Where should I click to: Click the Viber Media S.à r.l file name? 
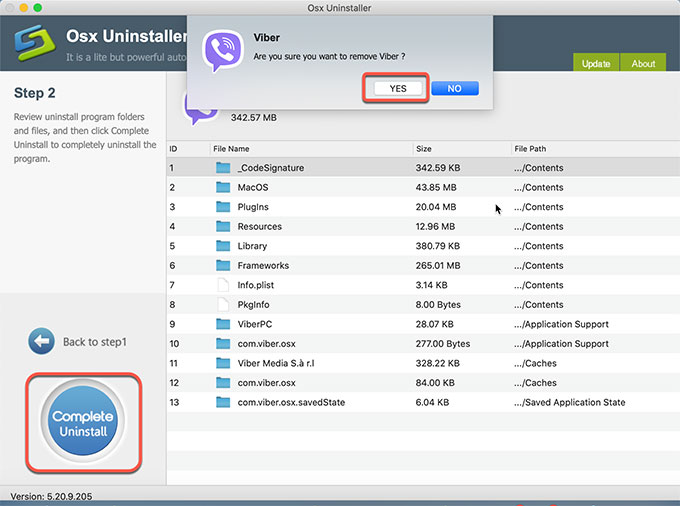[x=276, y=363]
